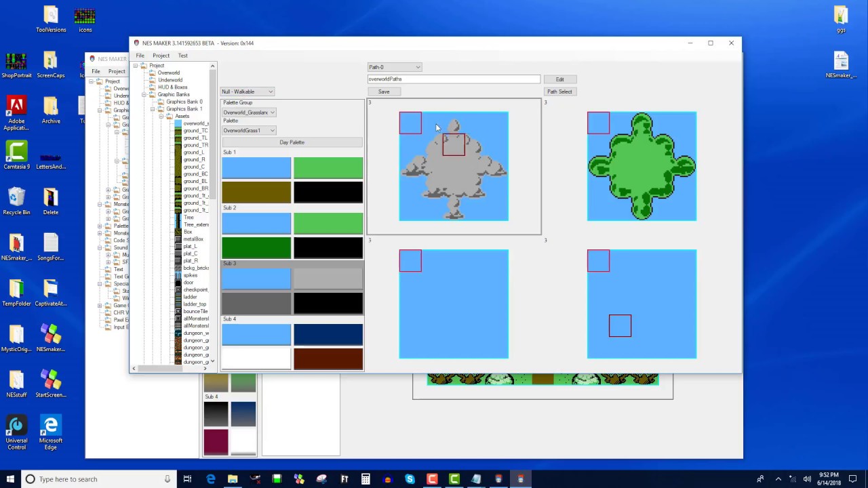Open the icons desktop shortcut
The image size is (868, 488).
pos(85,19)
